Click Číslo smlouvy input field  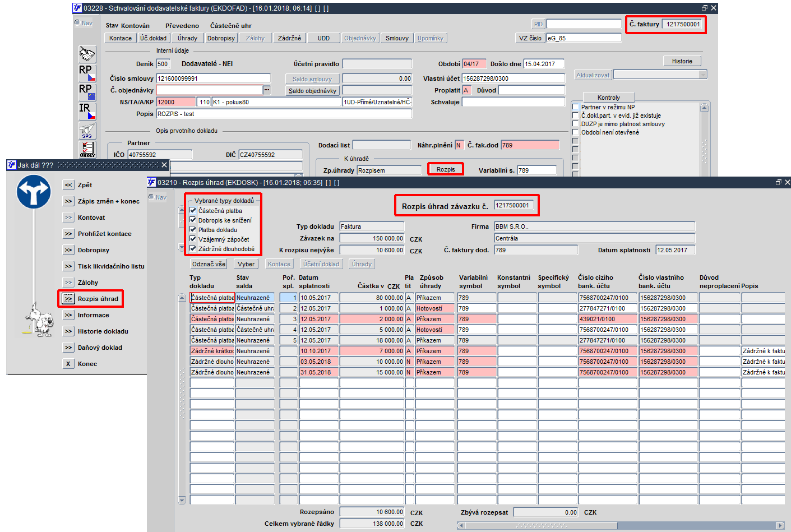tap(213, 78)
